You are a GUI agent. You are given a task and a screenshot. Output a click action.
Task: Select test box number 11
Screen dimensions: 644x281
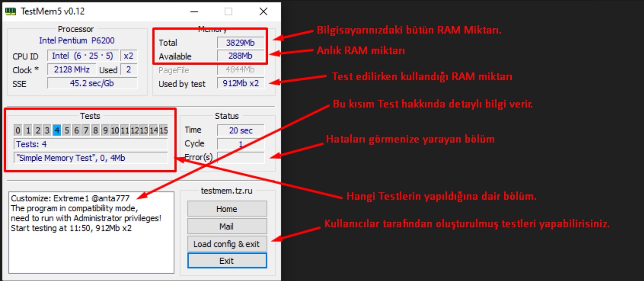coord(124,130)
